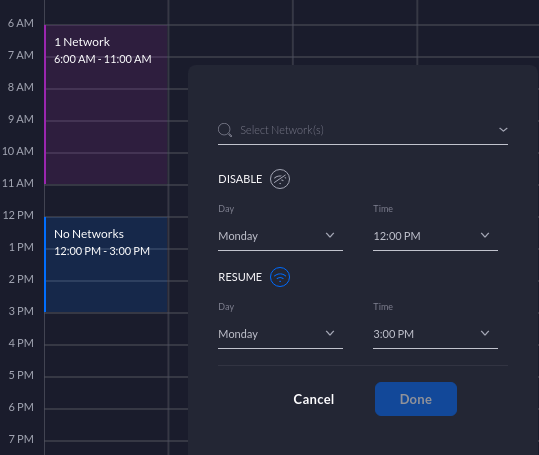This screenshot has width=539, height=455.
Task: Click the Resume WiFi signal icon
Action: tap(280, 277)
